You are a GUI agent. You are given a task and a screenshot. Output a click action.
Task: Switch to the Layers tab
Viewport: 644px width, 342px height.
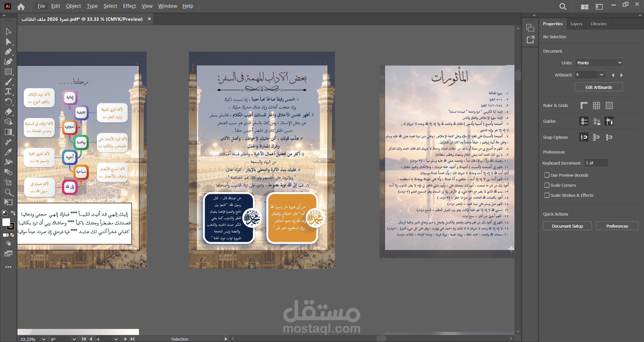576,24
